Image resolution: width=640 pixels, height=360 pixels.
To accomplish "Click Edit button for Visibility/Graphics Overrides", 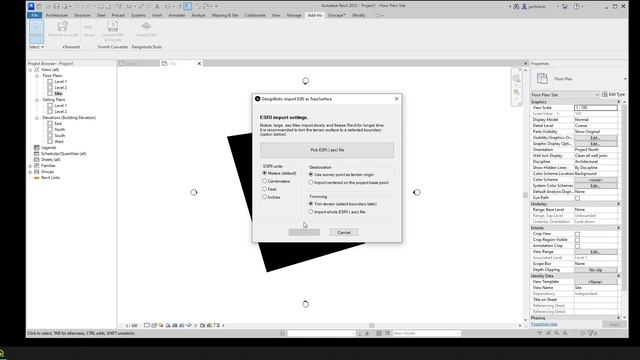I will [596, 138].
